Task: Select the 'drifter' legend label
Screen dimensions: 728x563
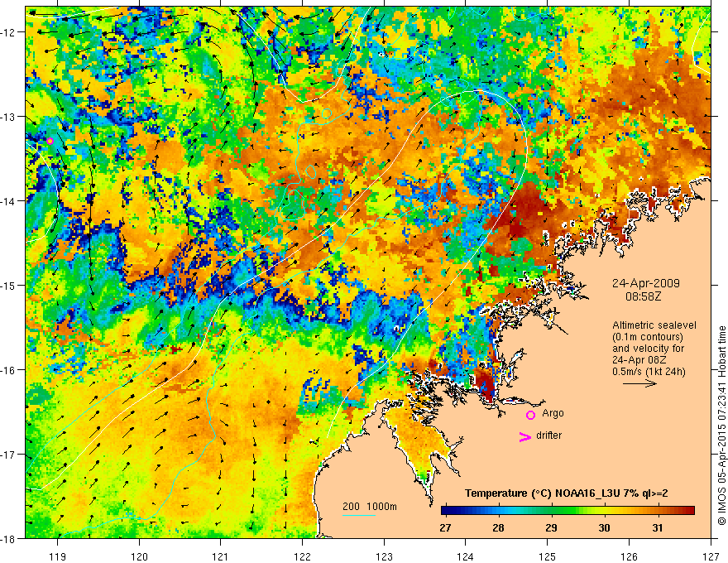Action: coord(548,435)
